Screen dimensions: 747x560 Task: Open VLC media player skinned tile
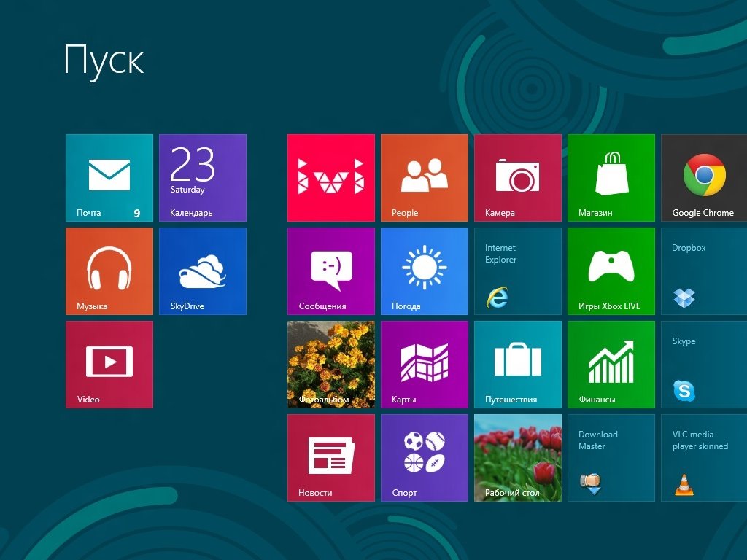tap(704, 458)
